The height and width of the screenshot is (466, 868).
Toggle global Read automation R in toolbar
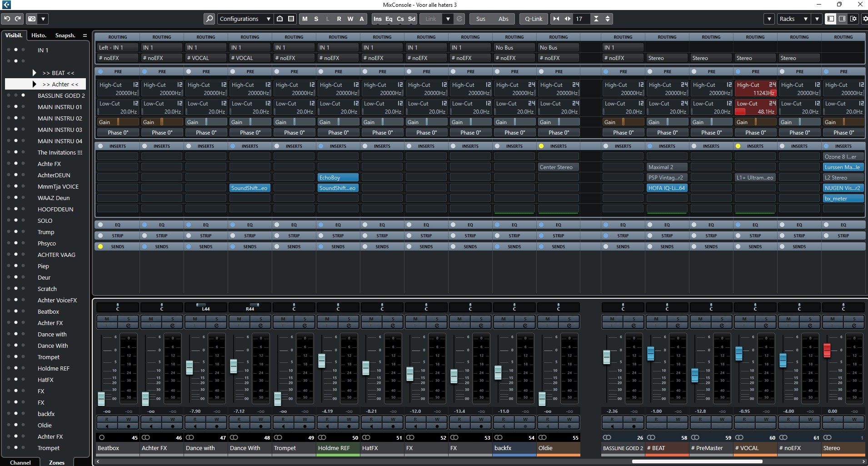[x=339, y=19]
